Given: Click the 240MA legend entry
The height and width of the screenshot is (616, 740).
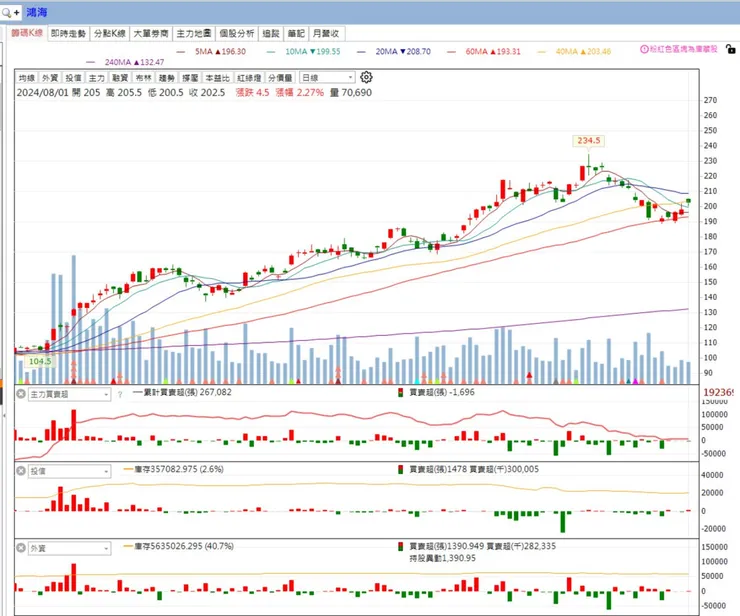Looking at the screenshot, I should tap(125, 62).
